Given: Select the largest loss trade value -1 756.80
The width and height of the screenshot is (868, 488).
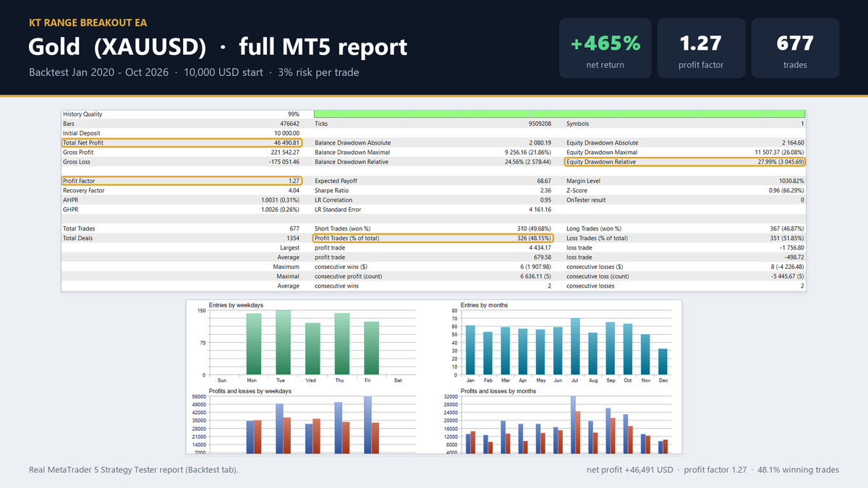Looking at the screenshot, I should (x=793, y=247).
